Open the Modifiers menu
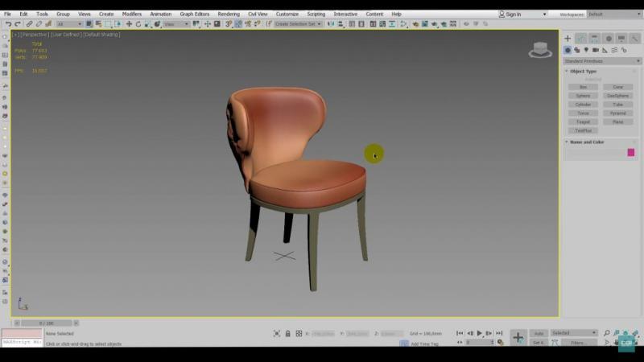644x362 pixels. tap(131, 14)
